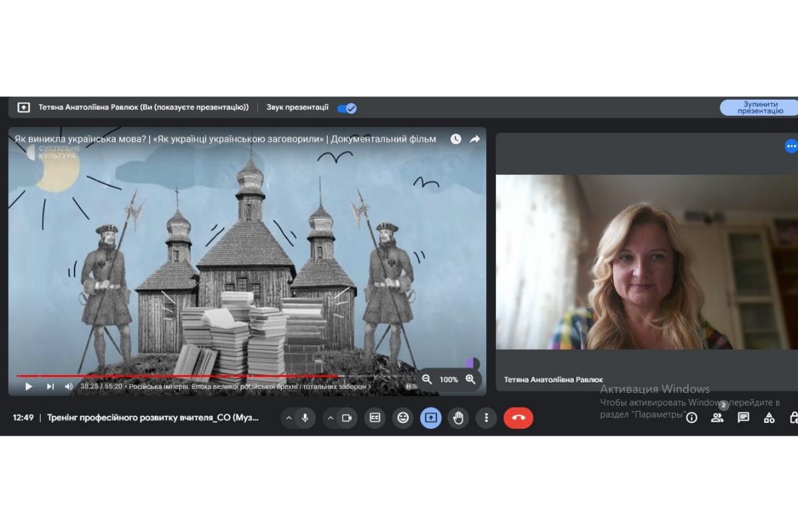Open the chat messages panel
This screenshot has width=798, height=532.
[743, 418]
